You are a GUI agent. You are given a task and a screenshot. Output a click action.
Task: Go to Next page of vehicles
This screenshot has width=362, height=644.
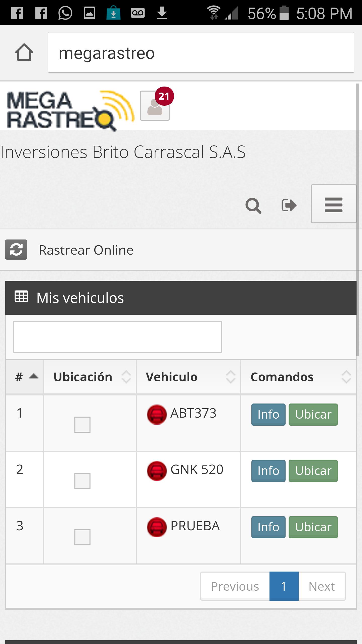[x=322, y=586]
